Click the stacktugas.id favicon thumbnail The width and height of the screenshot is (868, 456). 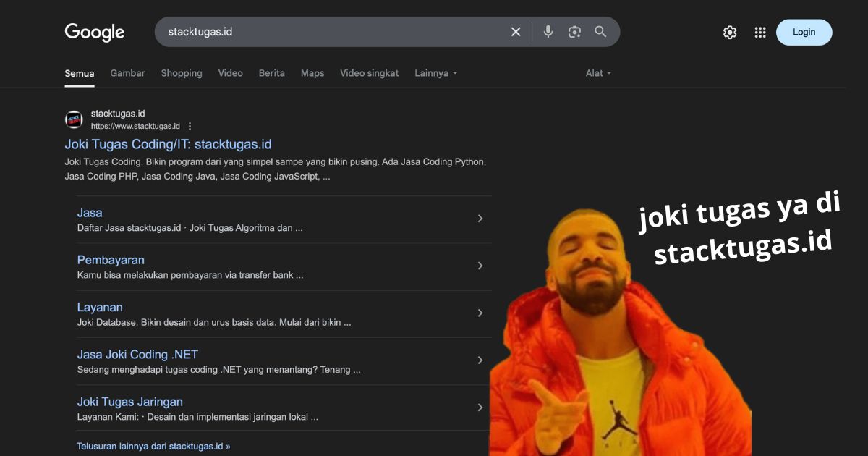coord(73,119)
